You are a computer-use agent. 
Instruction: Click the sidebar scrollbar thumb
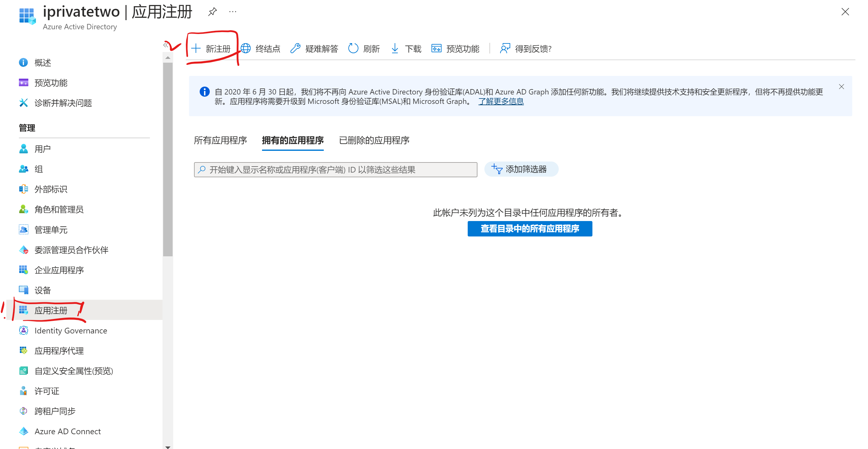pyautogui.click(x=168, y=159)
